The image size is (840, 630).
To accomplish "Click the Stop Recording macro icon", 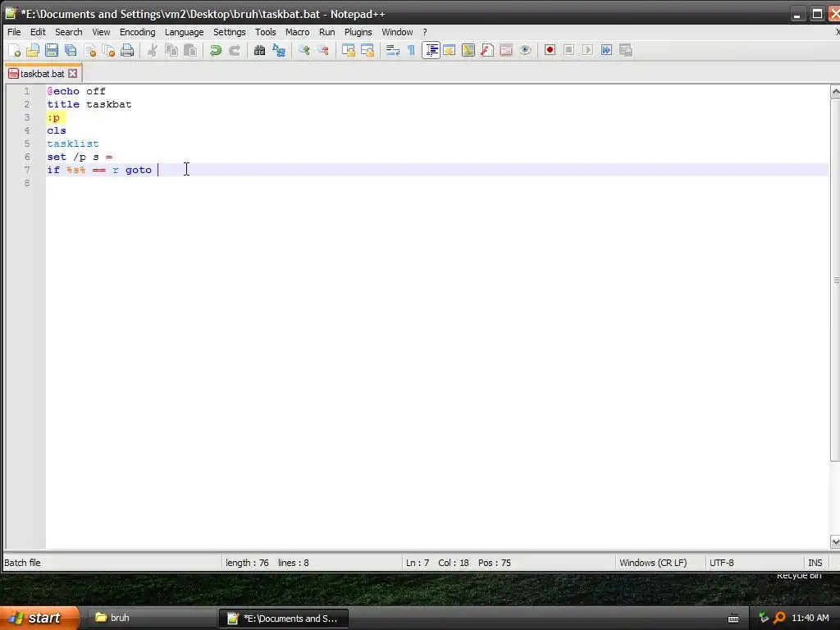I will point(569,50).
